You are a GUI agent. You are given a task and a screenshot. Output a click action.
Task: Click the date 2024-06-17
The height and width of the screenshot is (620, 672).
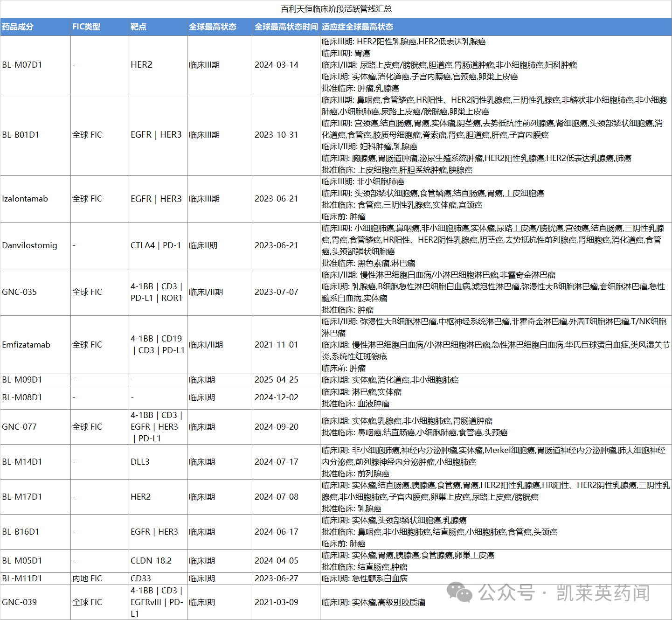[277, 532]
